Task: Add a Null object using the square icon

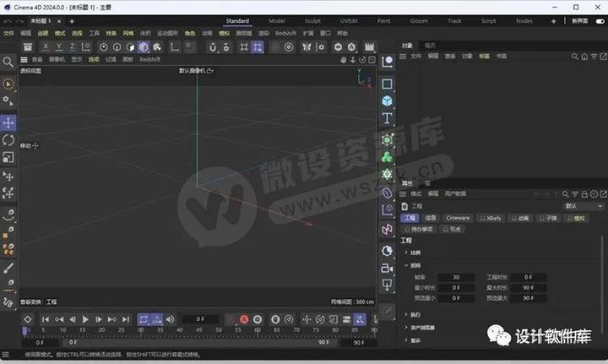Action: [x=387, y=84]
